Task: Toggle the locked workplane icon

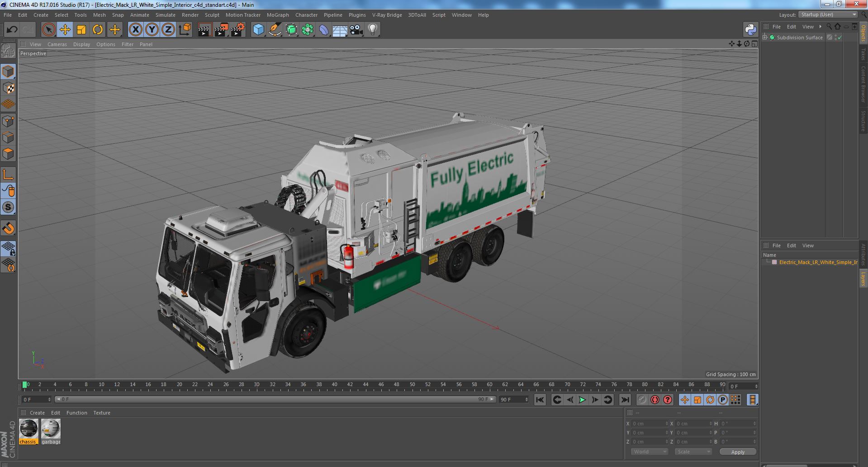Action: coord(8,248)
